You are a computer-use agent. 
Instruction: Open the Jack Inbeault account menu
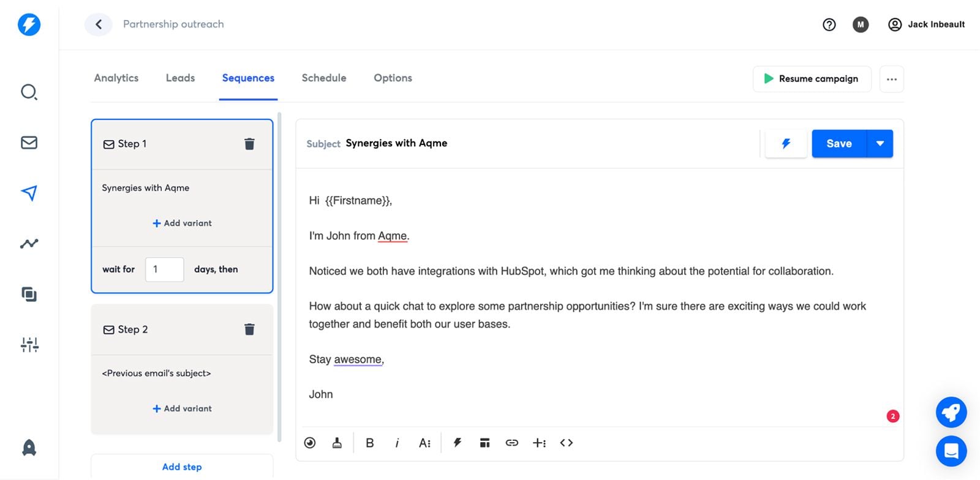927,24
